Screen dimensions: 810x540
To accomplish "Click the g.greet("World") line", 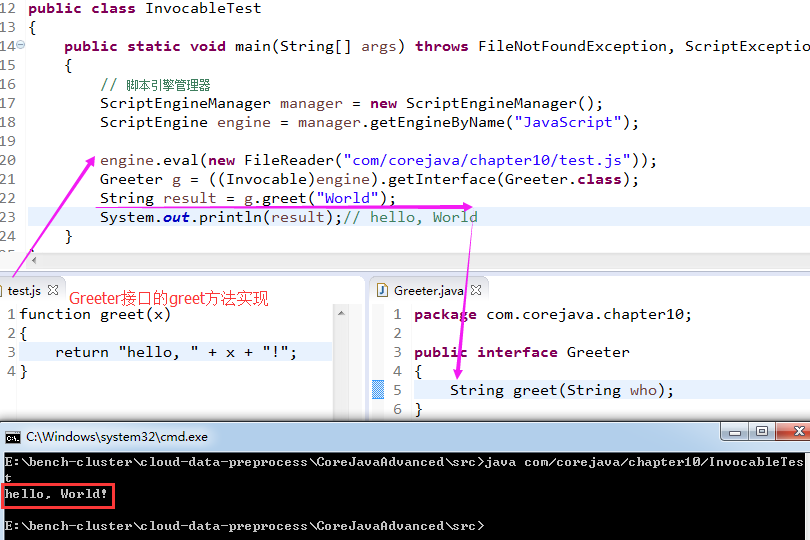I will [x=248, y=198].
